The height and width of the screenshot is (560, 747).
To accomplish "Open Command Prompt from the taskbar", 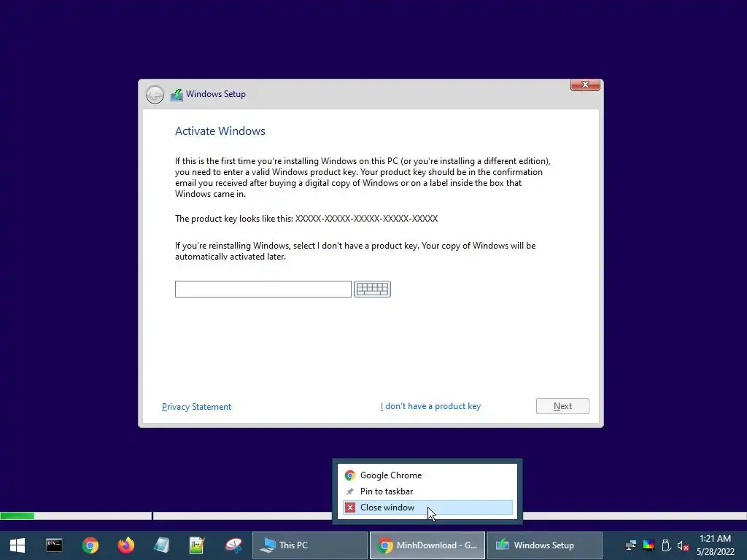I will click(x=54, y=545).
